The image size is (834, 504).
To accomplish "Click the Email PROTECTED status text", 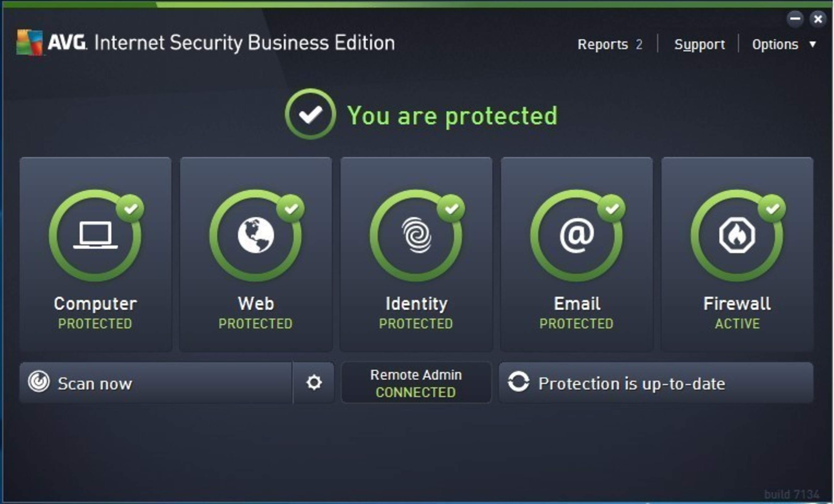I will coord(576,324).
